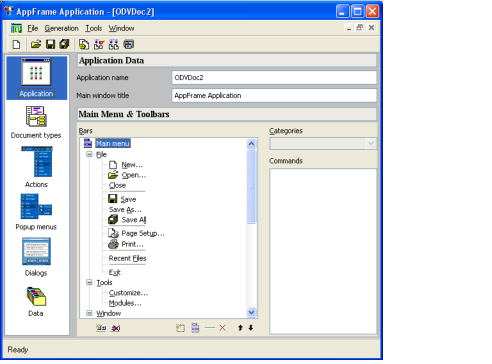The image size is (492, 364).
Task: Open the Generation menu
Action: [61, 28]
